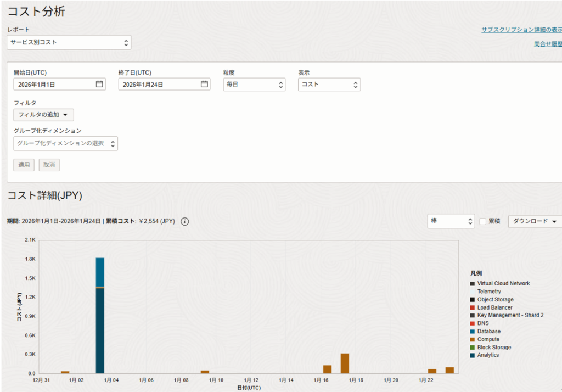
Task: Click the Analytics legend color swatch
Action: (x=473, y=355)
